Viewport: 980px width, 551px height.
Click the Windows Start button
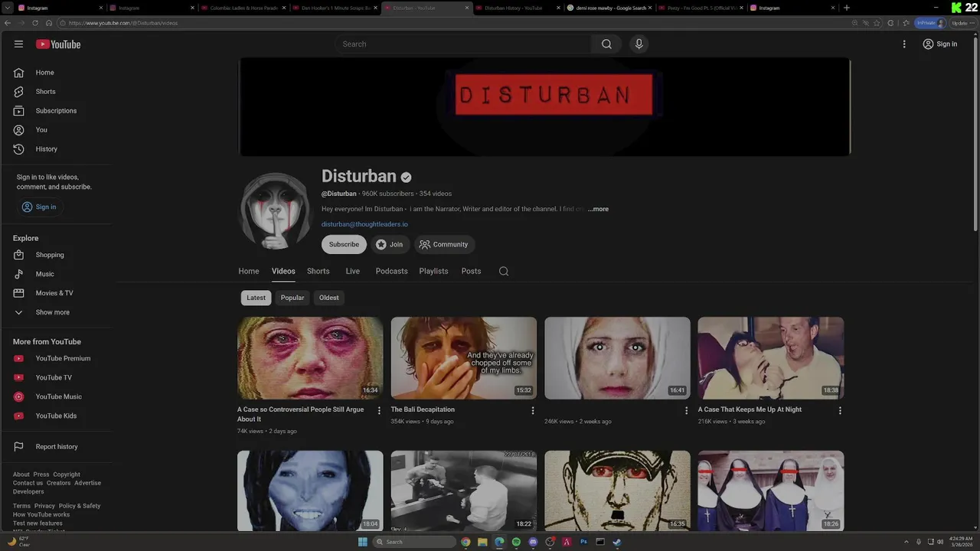[x=363, y=542]
